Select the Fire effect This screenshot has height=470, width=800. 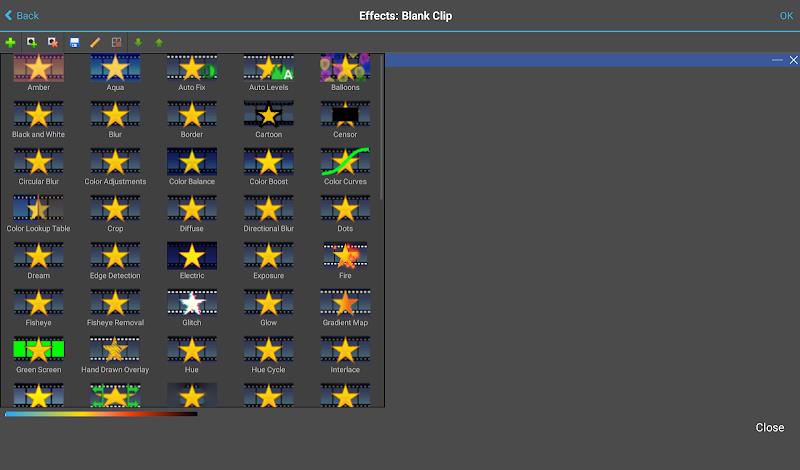(x=345, y=260)
